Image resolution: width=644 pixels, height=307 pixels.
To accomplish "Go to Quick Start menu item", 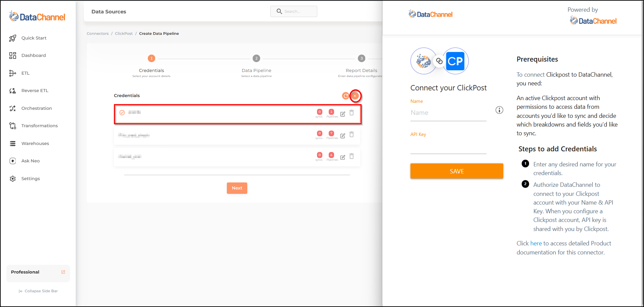I will click(x=34, y=38).
